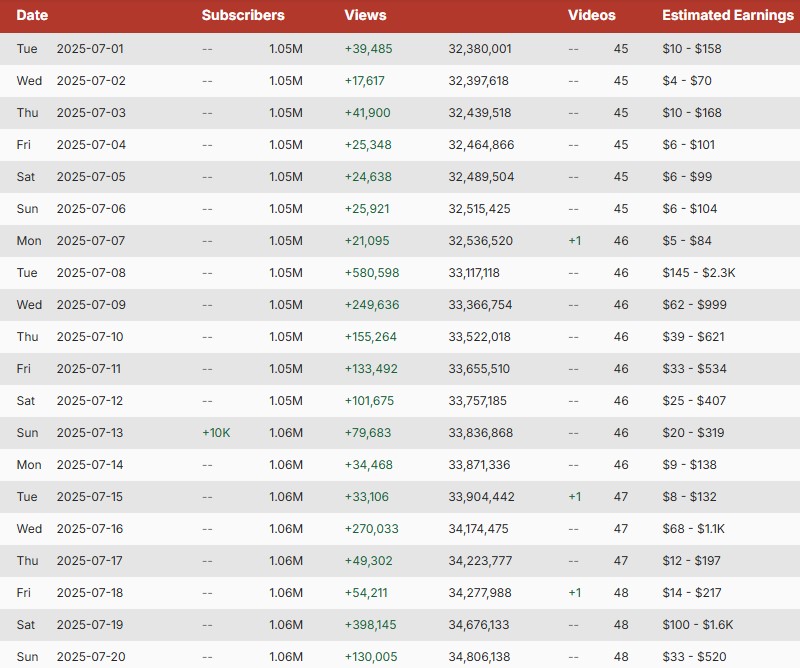This screenshot has height=668, width=800.
Task: Click the +10K subscribers gain on 2025-07-13
Action: click(216, 433)
